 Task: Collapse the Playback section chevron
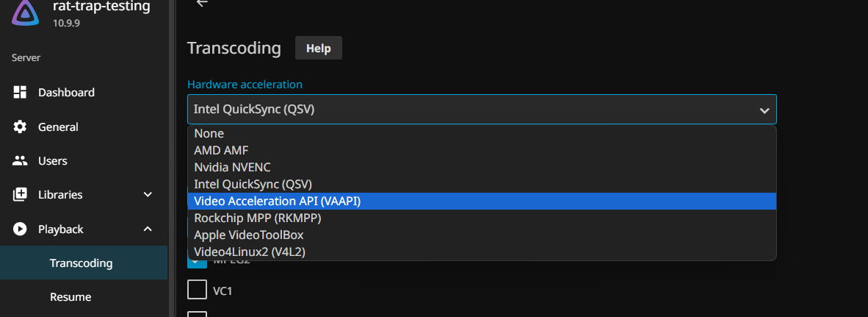148,229
